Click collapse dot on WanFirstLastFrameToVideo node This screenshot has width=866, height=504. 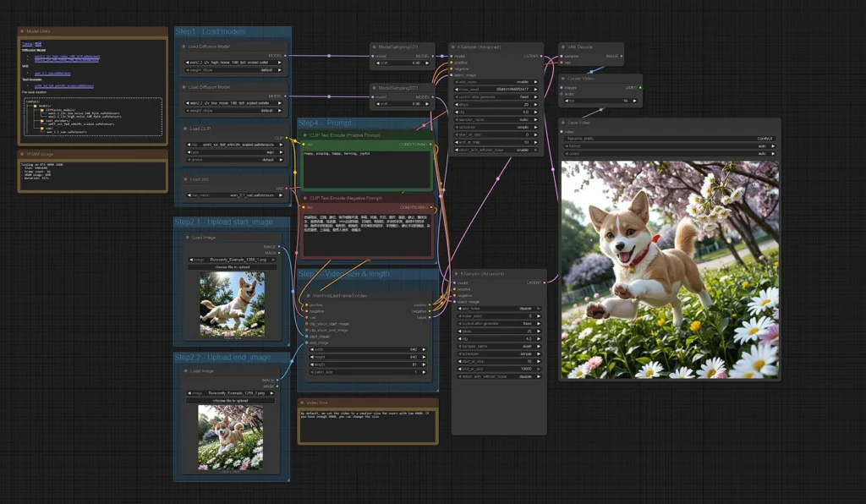pyautogui.click(x=306, y=295)
